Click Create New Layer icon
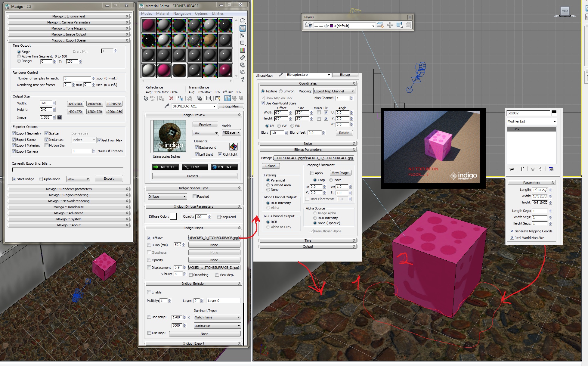Viewport: 588px width, 366px height. click(x=380, y=25)
